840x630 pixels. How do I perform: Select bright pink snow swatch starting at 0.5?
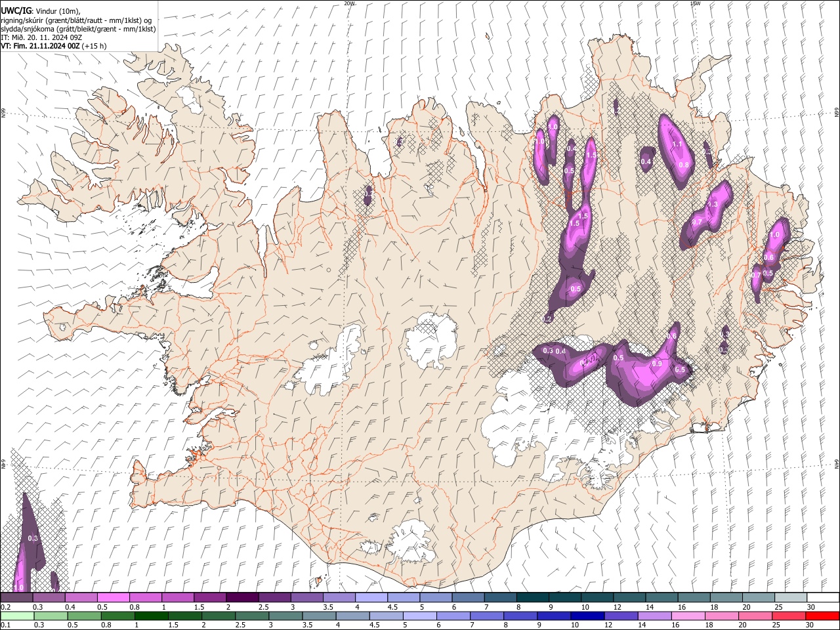pyautogui.click(x=113, y=597)
